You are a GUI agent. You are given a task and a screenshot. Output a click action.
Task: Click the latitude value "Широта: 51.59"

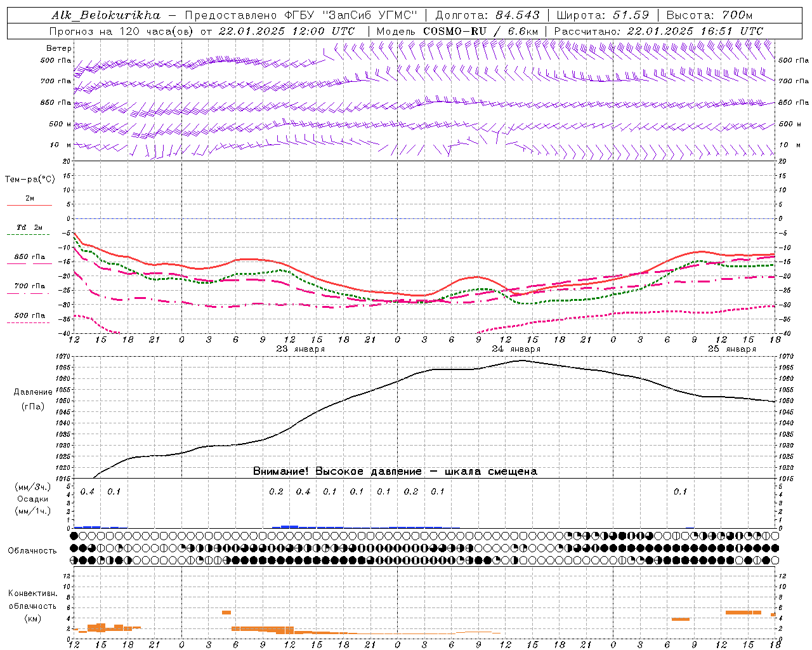pyautogui.click(x=603, y=15)
